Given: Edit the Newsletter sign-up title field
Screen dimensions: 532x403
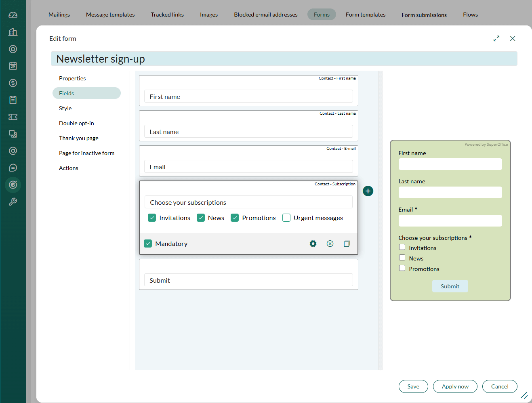Looking at the screenshot, I should [284, 59].
